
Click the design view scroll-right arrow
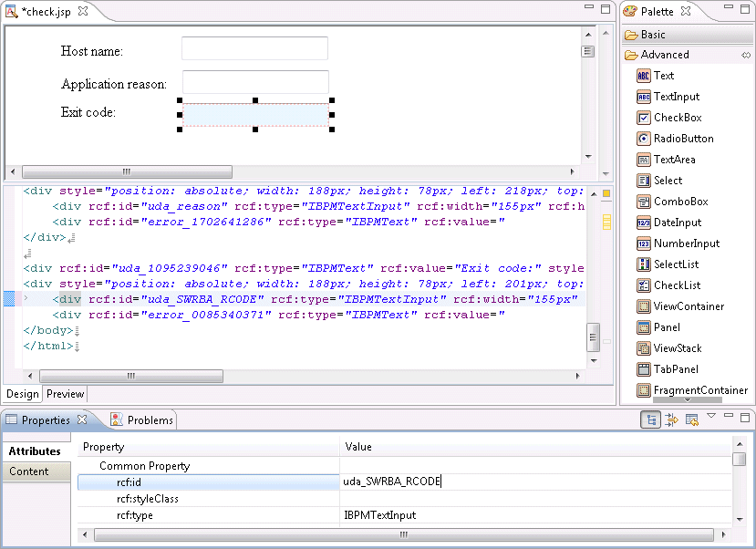point(573,171)
